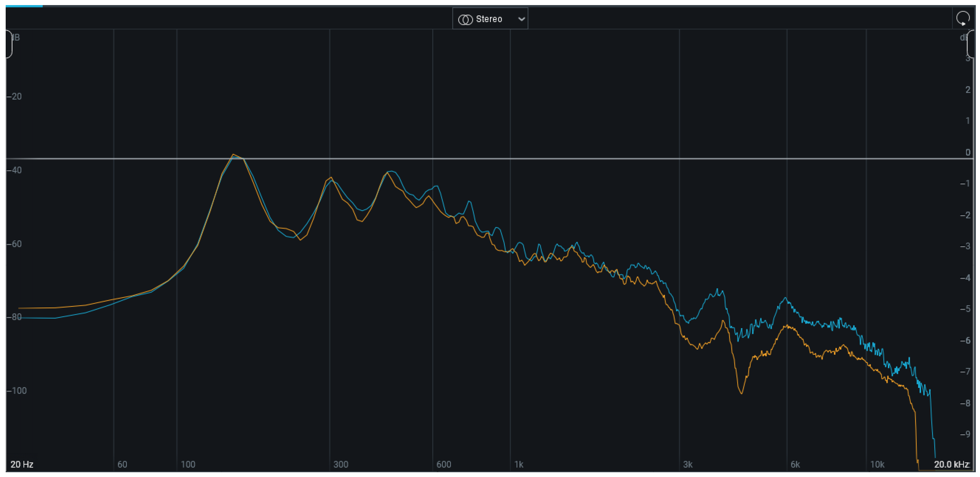Click the 600 frequency axis label
The width and height of the screenshot is (980, 477).
[x=443, y=464]
